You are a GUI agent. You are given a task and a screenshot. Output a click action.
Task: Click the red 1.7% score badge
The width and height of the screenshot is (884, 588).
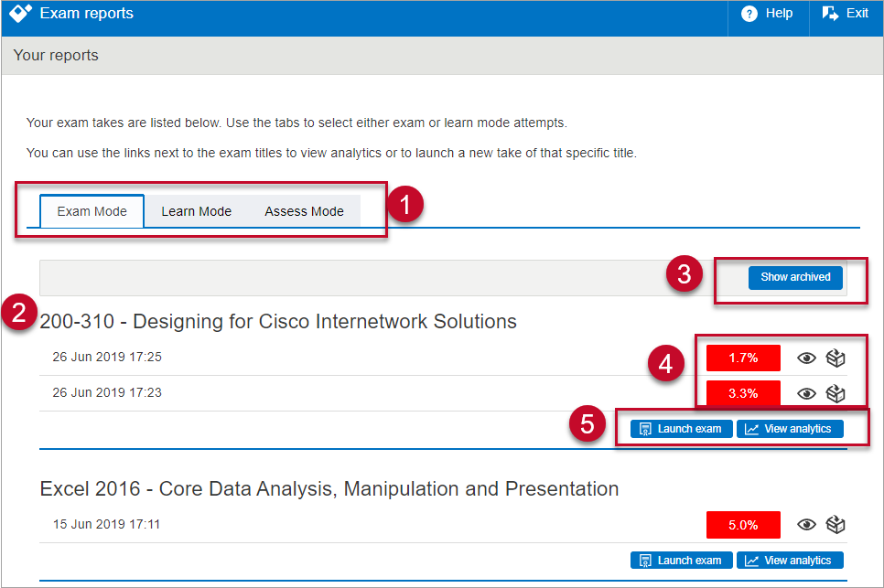pos(743,358)
